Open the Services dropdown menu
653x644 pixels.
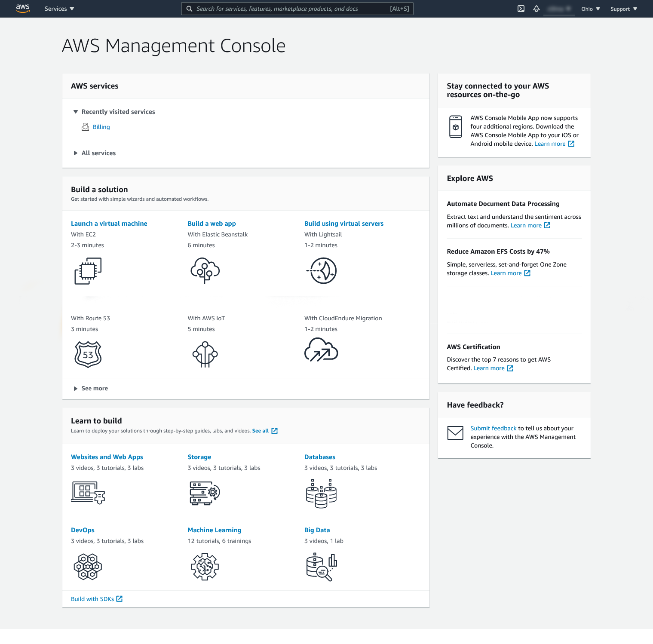coord(59,9)
